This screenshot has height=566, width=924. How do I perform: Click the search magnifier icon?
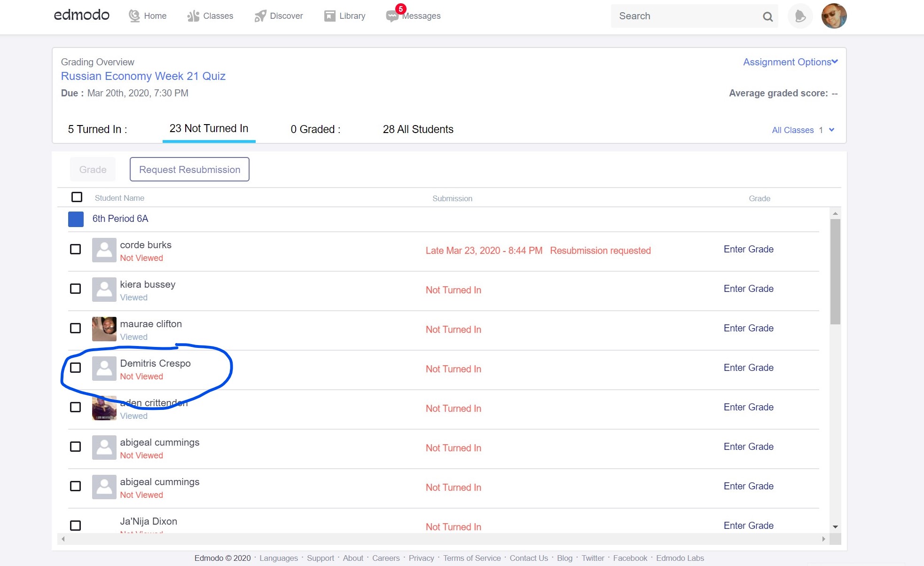pyautogui.click(x=767, y=16)
